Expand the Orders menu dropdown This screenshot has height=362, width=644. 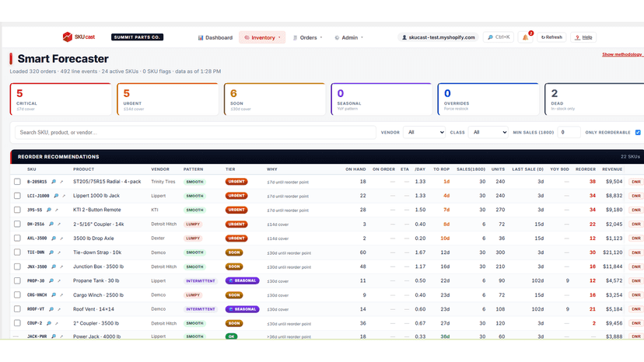click(308, 37)
